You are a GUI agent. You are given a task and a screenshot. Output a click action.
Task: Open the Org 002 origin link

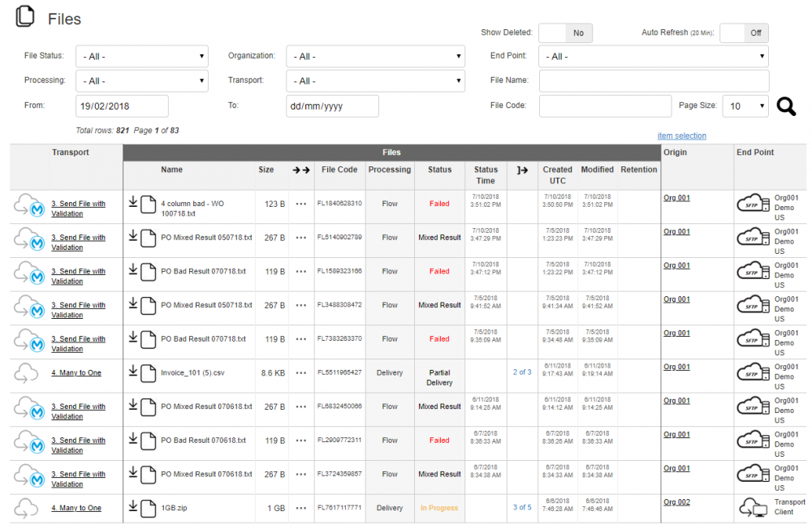point(676,502)
